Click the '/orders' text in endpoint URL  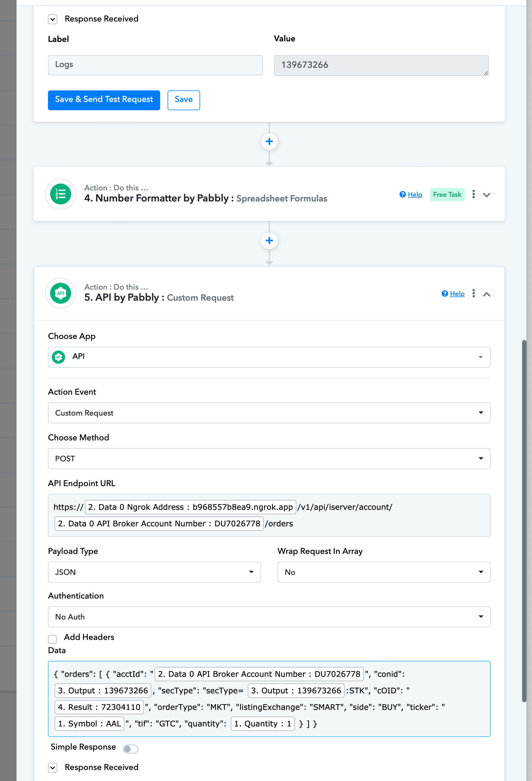(279, 524)
